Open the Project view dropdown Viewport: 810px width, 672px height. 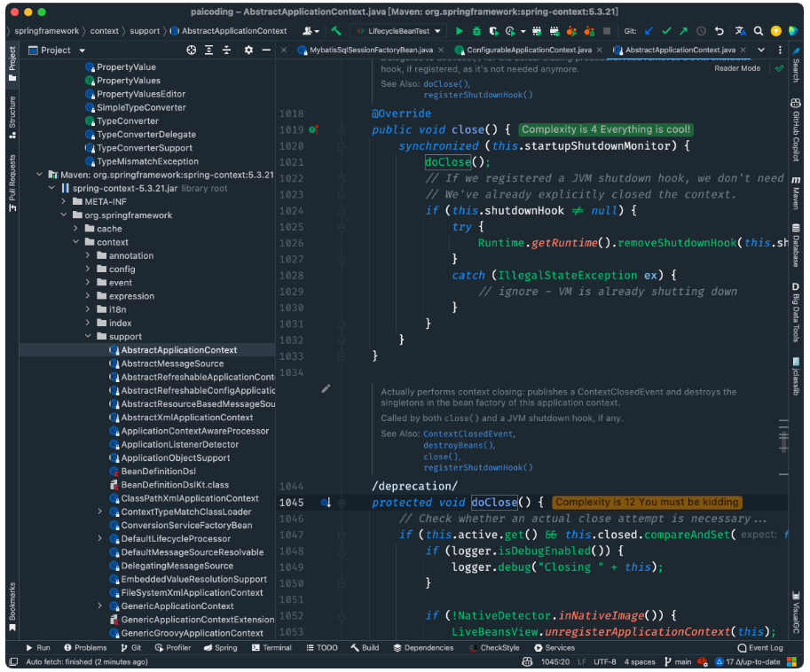tap(82, 50)
